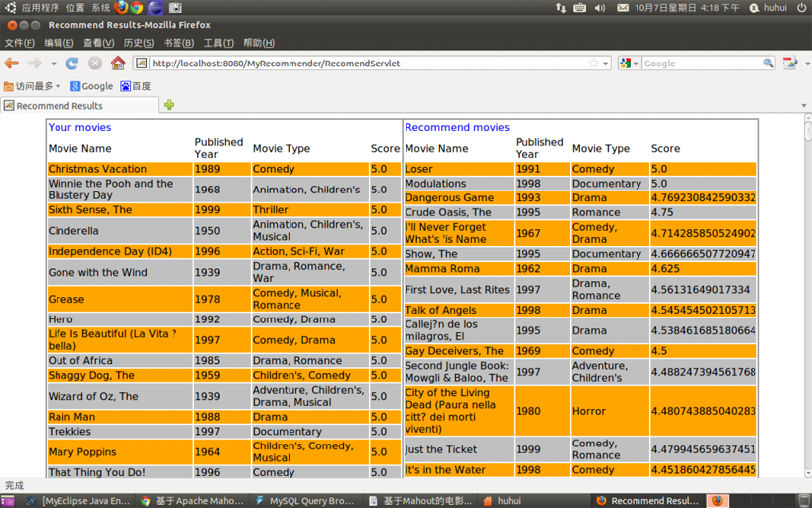Expand the most visited bookmarks folder
Screen dimensions: 812x508
coord(32,86)
